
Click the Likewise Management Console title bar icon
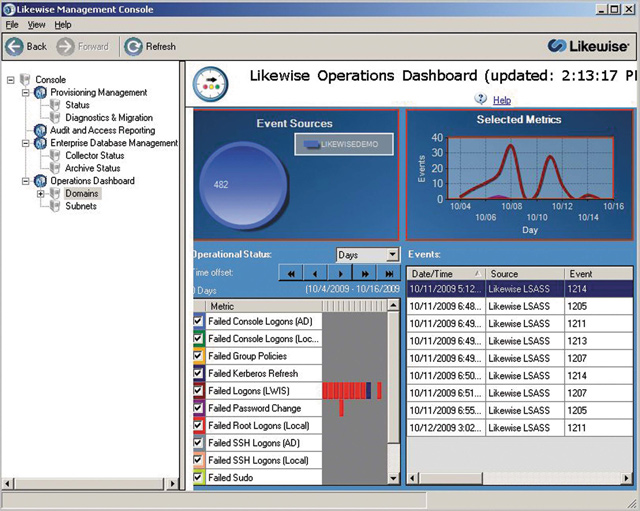coord(9,9)
